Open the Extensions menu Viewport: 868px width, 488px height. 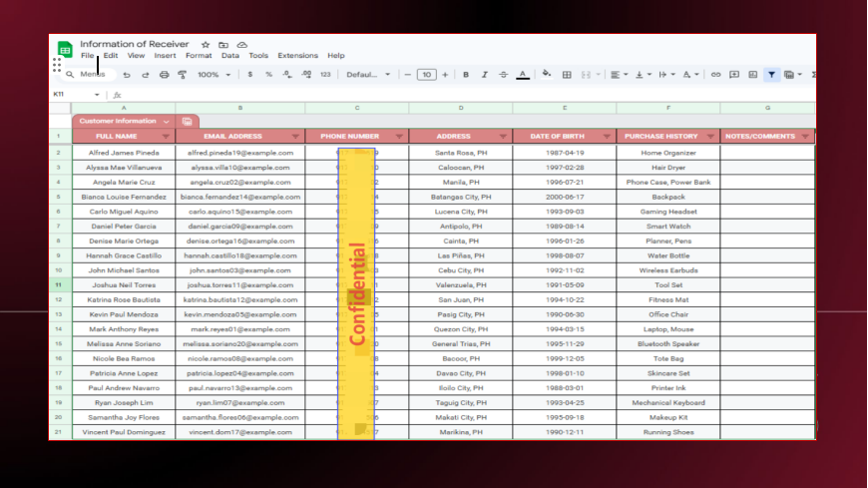click(x=298, y=56)
